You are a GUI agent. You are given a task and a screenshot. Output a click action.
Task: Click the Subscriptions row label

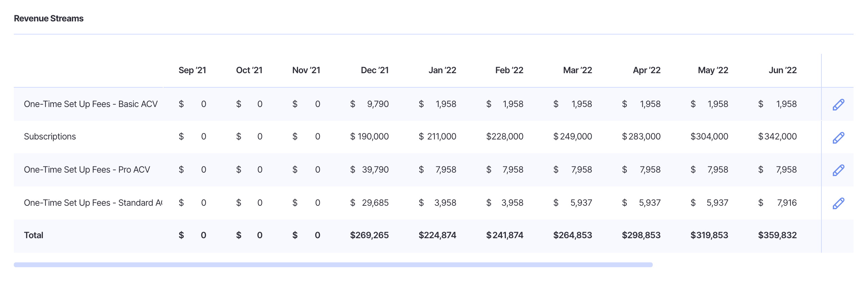[x=50, y=137]
